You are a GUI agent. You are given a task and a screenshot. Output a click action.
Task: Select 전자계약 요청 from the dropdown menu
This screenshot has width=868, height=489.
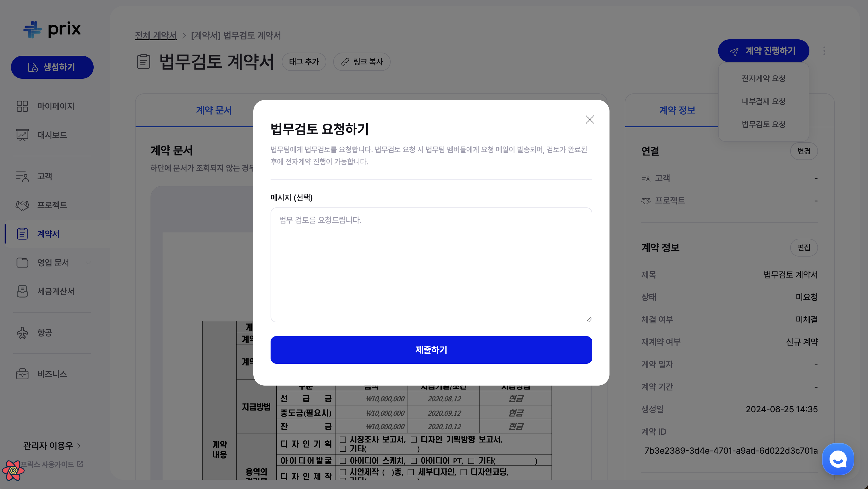pyautogui.click(x=763, y=78)
